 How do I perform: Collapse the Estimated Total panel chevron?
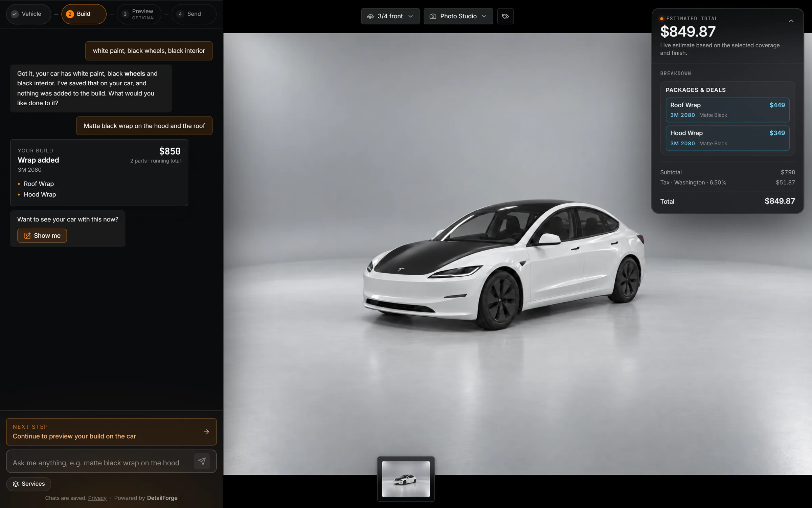[x=791, y=21]
